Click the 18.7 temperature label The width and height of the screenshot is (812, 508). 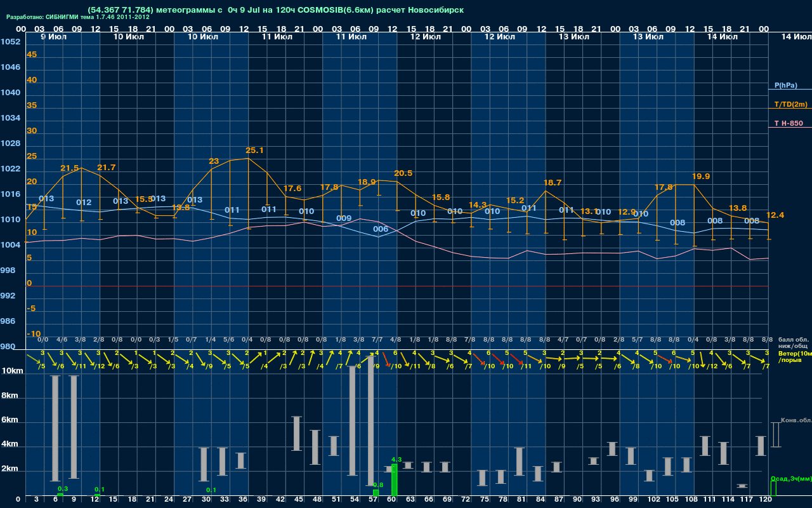[553, 183]
